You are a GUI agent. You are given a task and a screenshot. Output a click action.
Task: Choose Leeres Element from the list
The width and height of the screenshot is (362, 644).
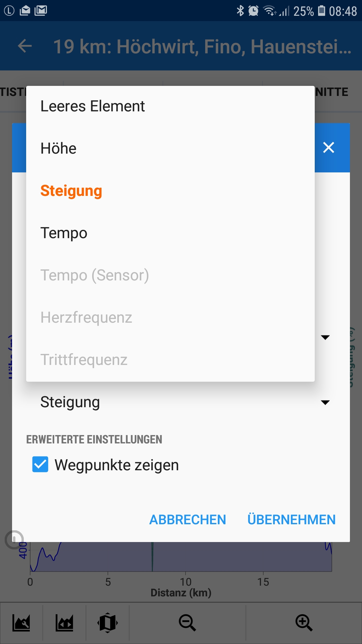click(93, 106)
